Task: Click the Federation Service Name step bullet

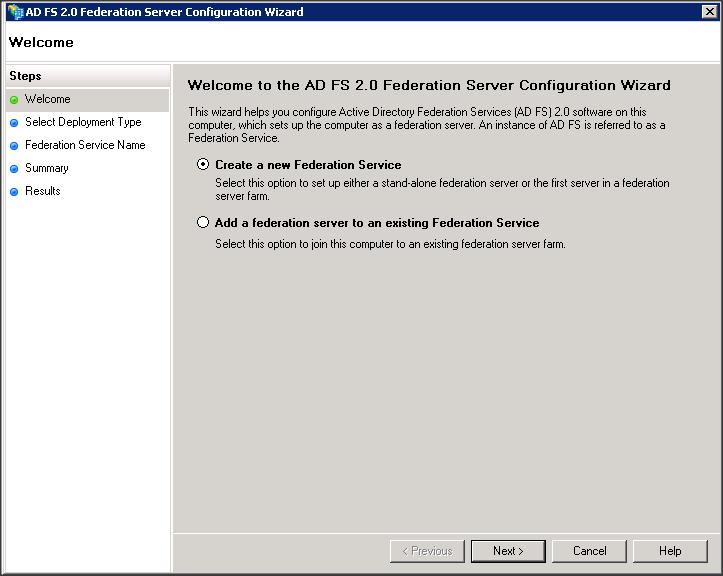Action: pyautogui.click(x=14, y=146)
